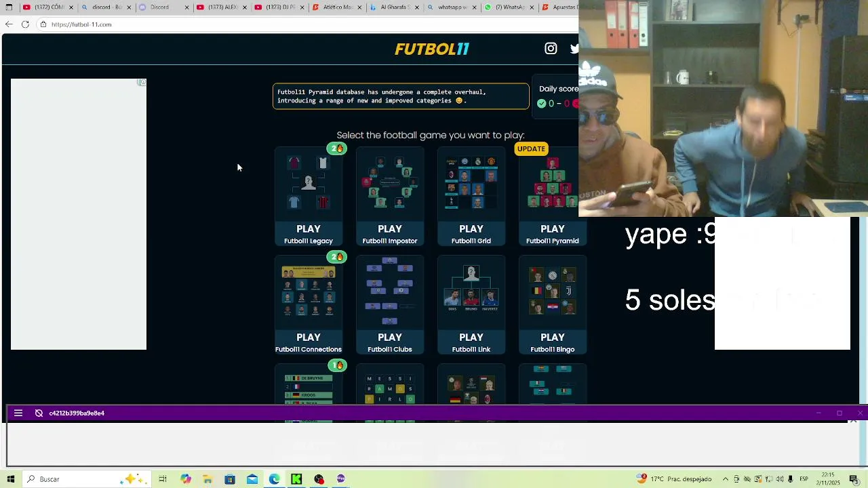Open volume control in system tray

pyautogui.click(x=780, y=479)
